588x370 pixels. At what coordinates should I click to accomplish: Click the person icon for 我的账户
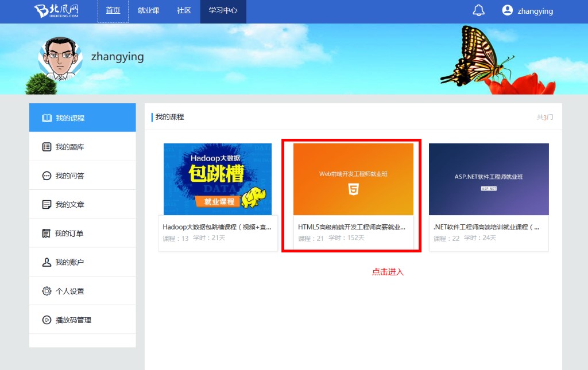tap(47, 262)
